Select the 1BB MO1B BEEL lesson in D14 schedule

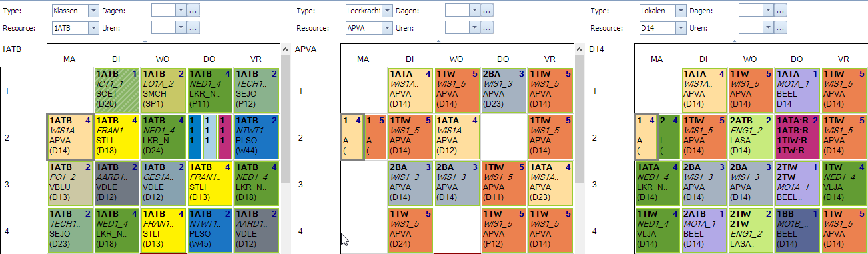coord(797,231)
